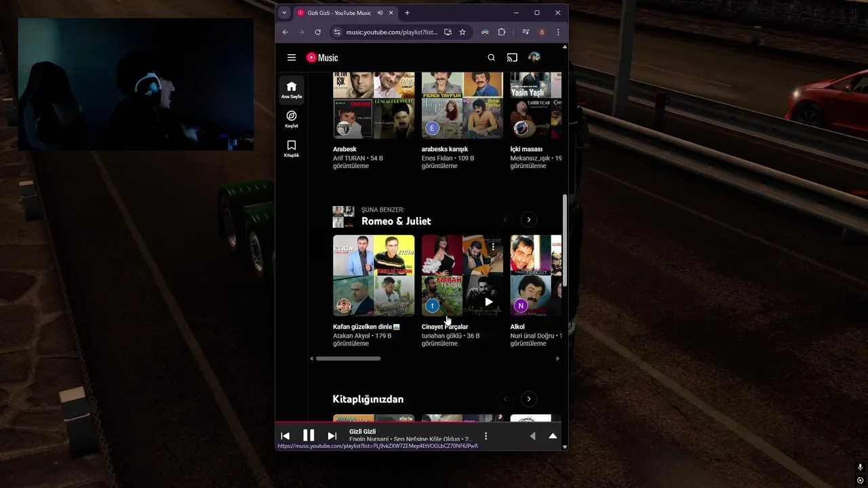Click the webcam overlay video feed
The height and width of the screenshot is (488, 868).
(x=136, y=84)
